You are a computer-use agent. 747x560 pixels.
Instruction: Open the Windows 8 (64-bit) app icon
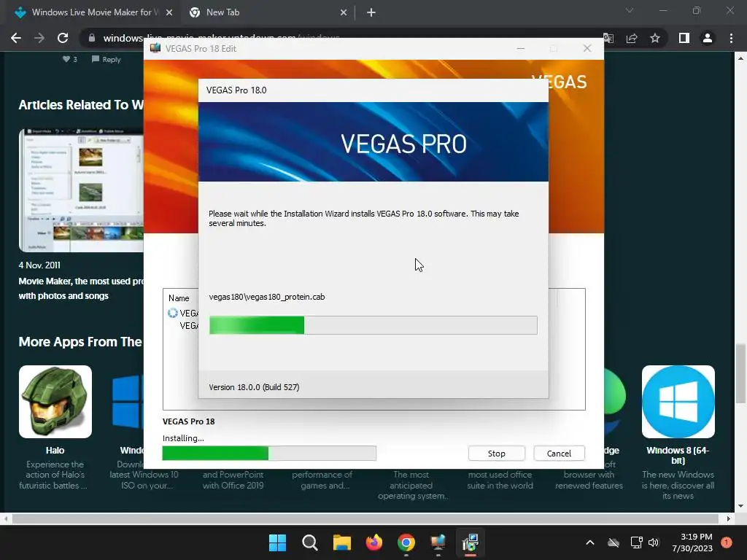click(x=678, y=402)
